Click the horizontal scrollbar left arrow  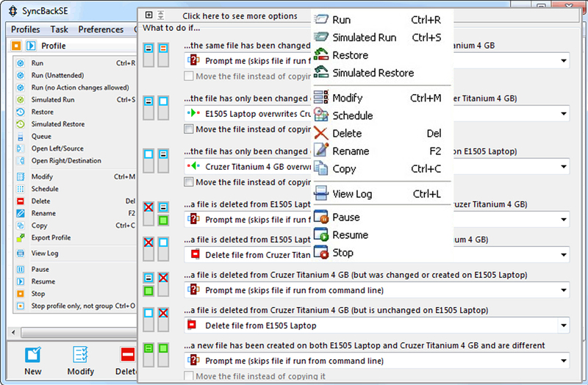point(13,332)
